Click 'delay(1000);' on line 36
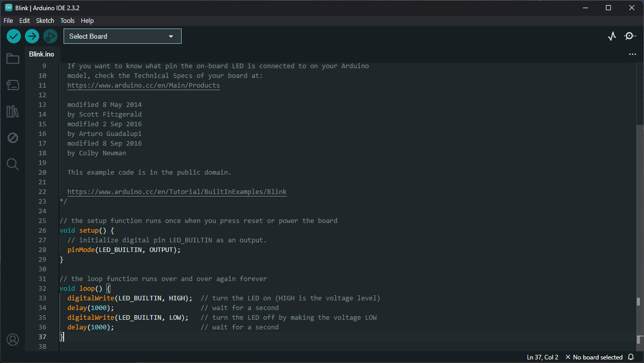644x363 pixels. [91, 327]
